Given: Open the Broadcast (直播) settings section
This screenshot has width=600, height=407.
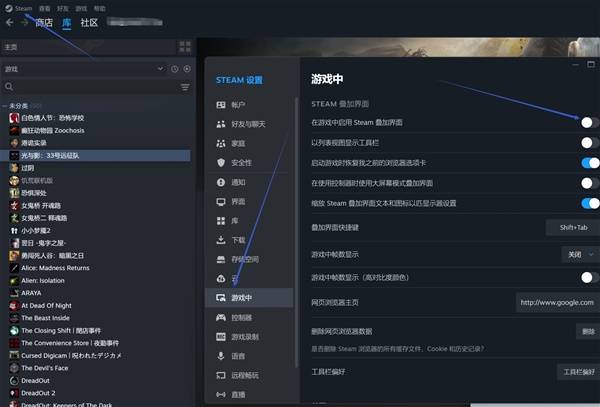Looking at the screenshot, I should point(249,395).
